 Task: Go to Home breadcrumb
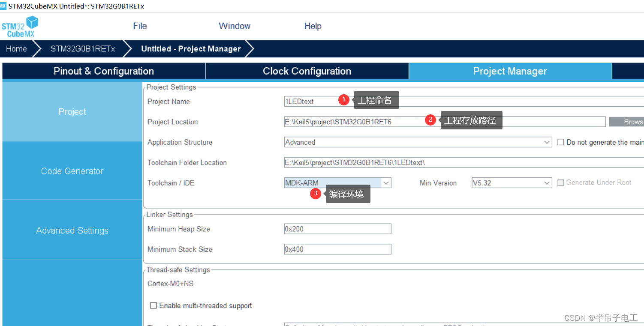click(x=16, y=49)
